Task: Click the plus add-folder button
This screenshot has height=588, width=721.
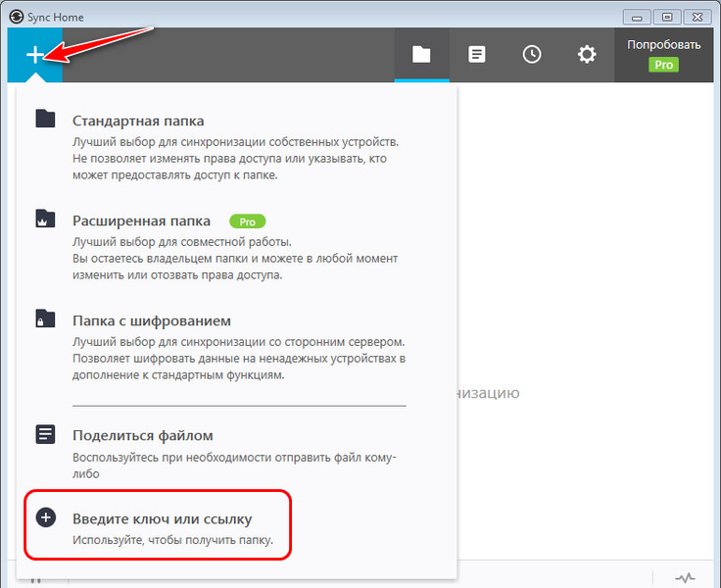Action: pos(35,55)
